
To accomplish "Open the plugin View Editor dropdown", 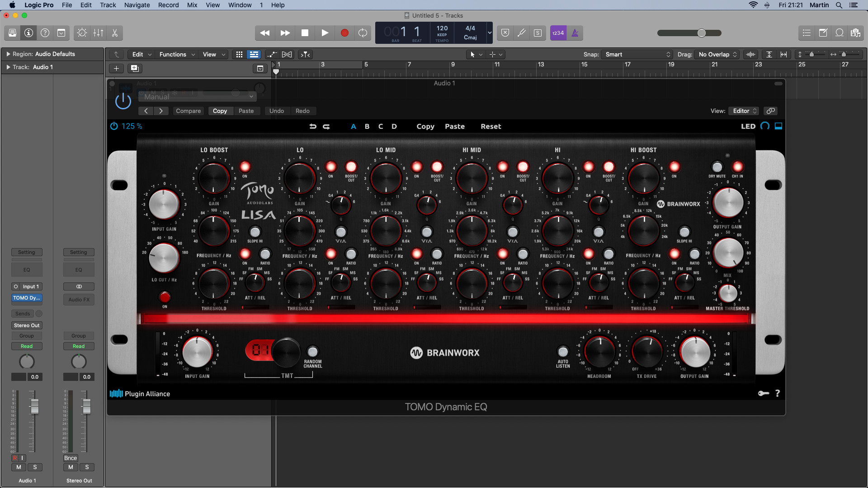I will (744, 111).
